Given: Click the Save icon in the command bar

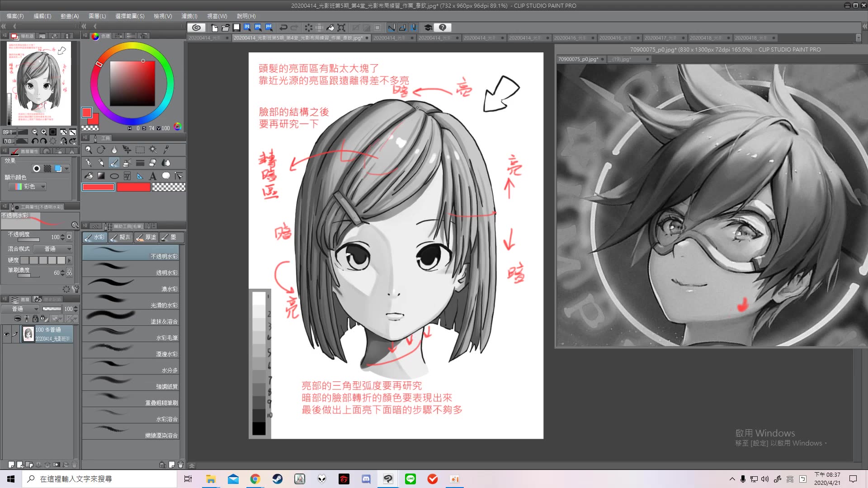Looking at the screenshot, I should (x=236, y=28).
